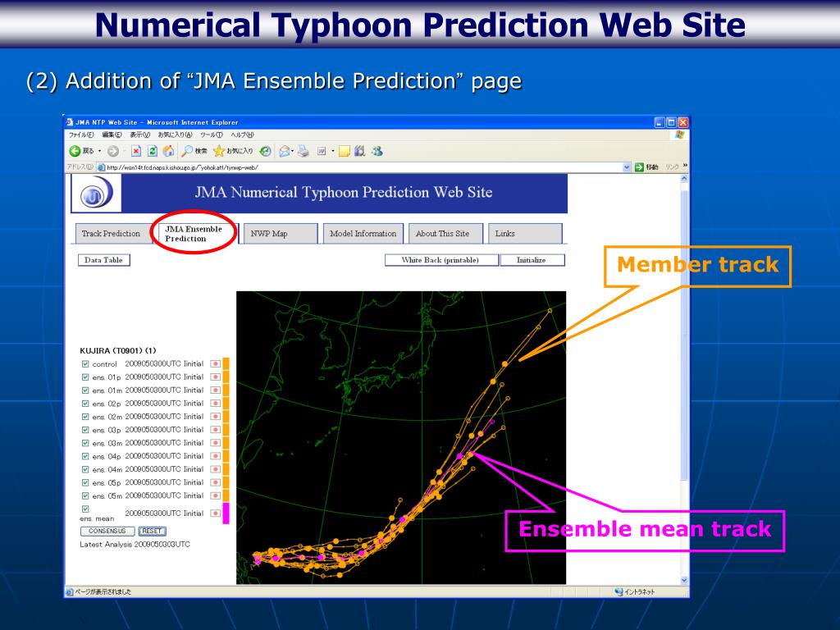Print the page with the printer icon
Image resolution: width=840 pixels, height=630 pixels.
coord(304,152)
